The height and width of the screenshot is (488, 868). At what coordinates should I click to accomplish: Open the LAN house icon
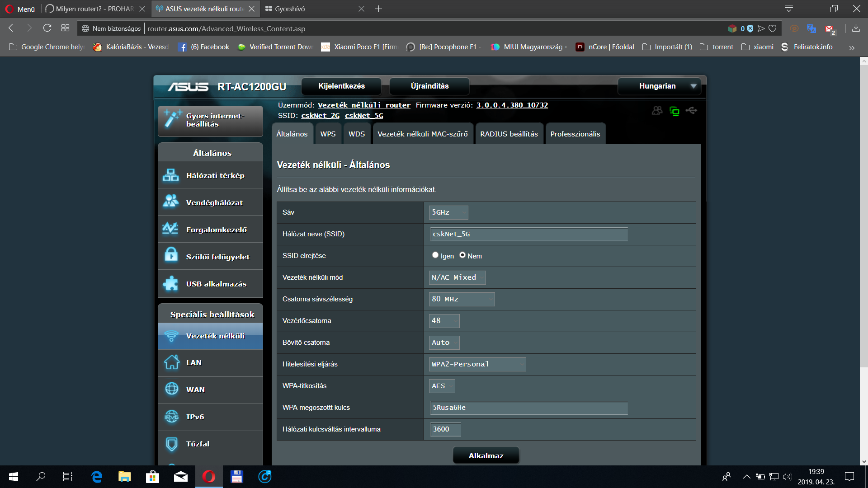(172, 362)
